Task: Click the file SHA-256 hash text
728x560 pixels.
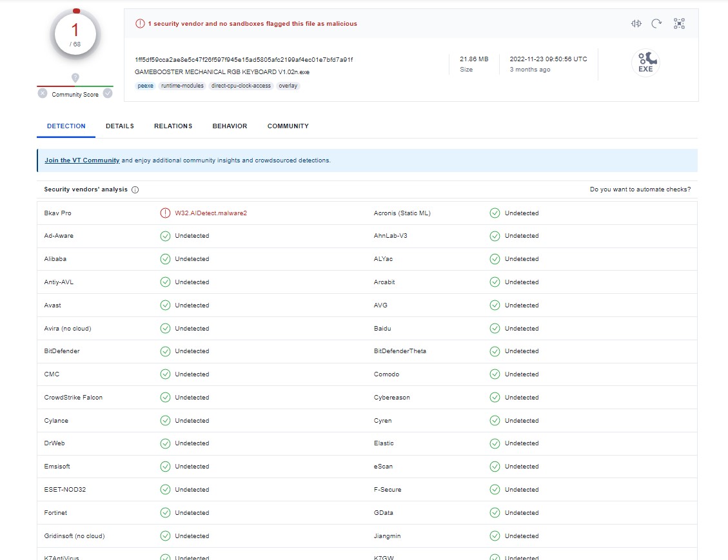Action: coord(244,60)
